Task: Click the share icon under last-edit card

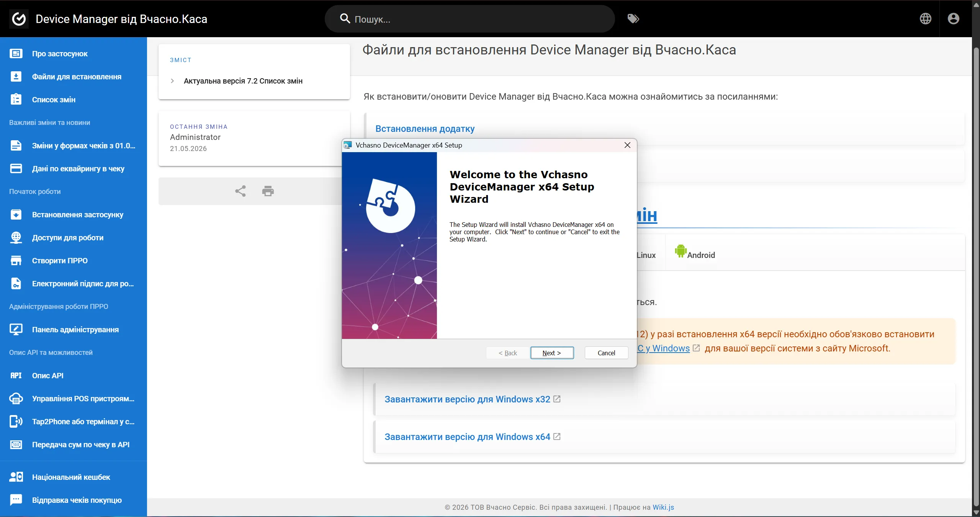Action: tap(240, 191)
